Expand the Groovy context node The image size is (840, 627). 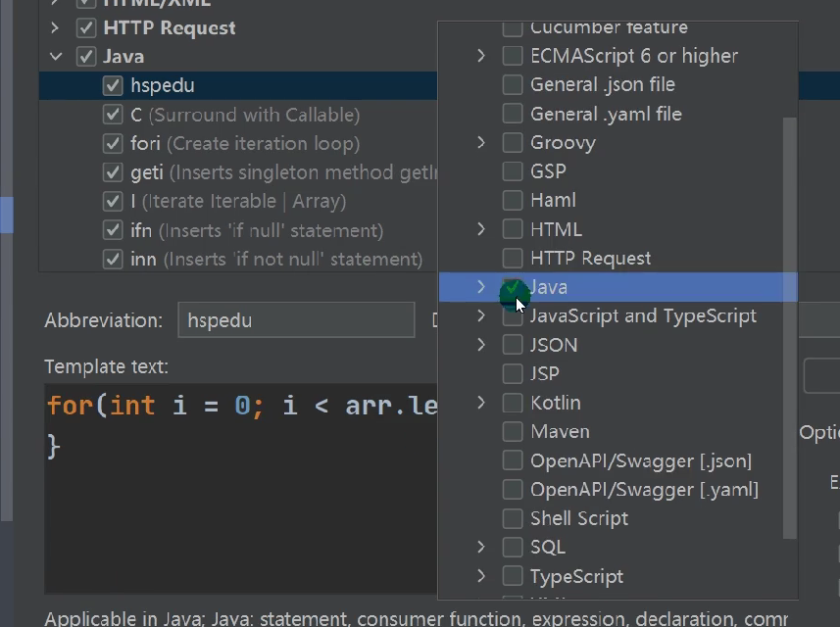(481, 143)
